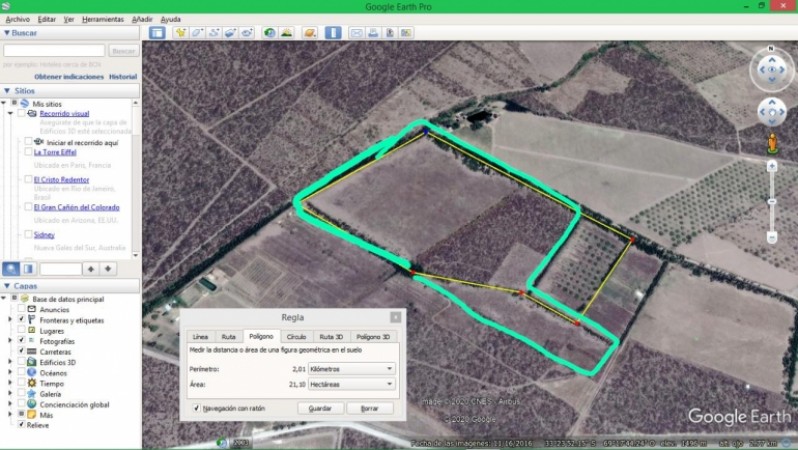Record a tour toolbar icon
798x450 pixels.
tap(247, 33)
